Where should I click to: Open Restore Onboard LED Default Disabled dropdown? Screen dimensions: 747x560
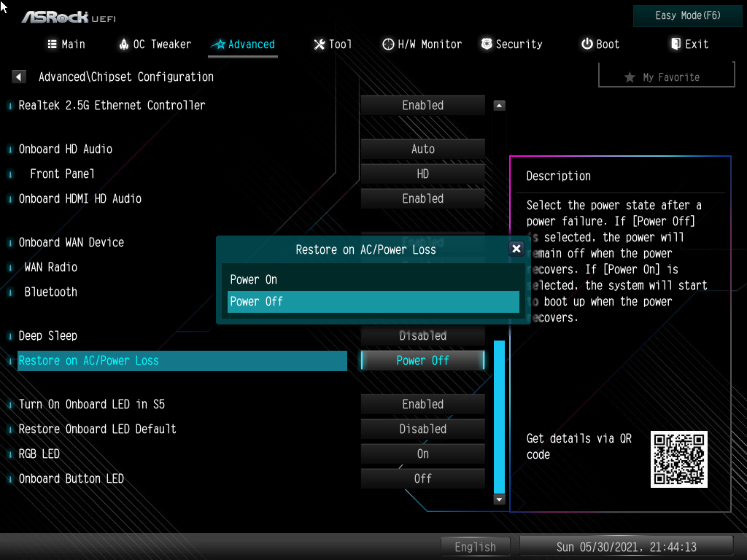pyautogui.click(x=422, y=429)
